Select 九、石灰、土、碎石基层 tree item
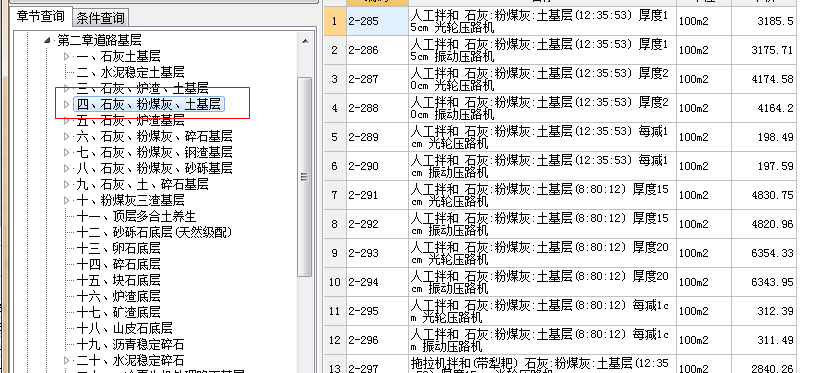 (x=142, y=184)
